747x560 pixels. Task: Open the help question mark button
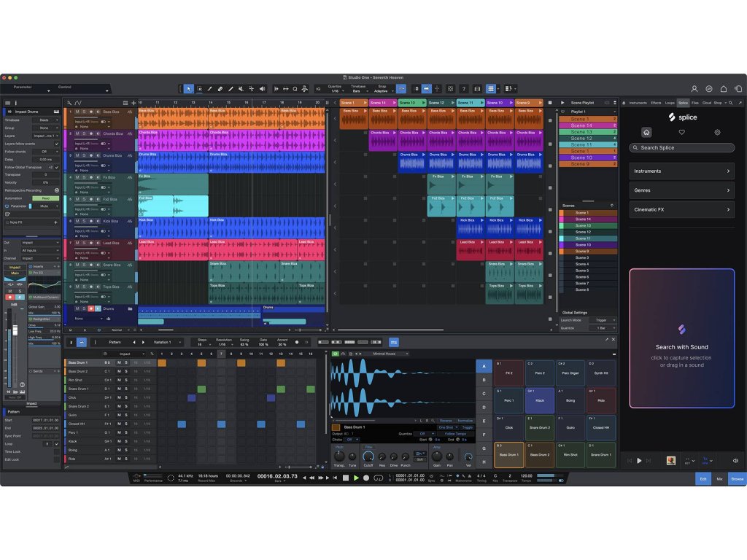pos(463,88)
